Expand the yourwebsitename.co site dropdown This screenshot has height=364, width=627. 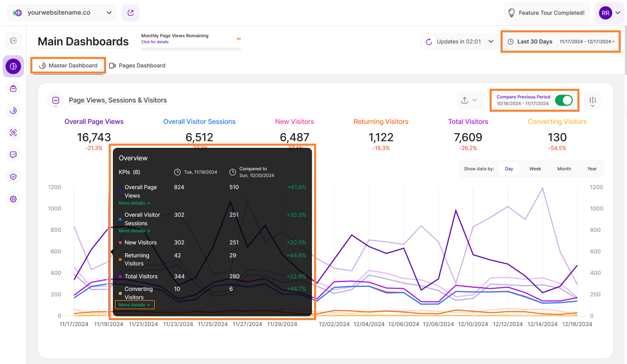pyautogui.click(x=62, y=13)
